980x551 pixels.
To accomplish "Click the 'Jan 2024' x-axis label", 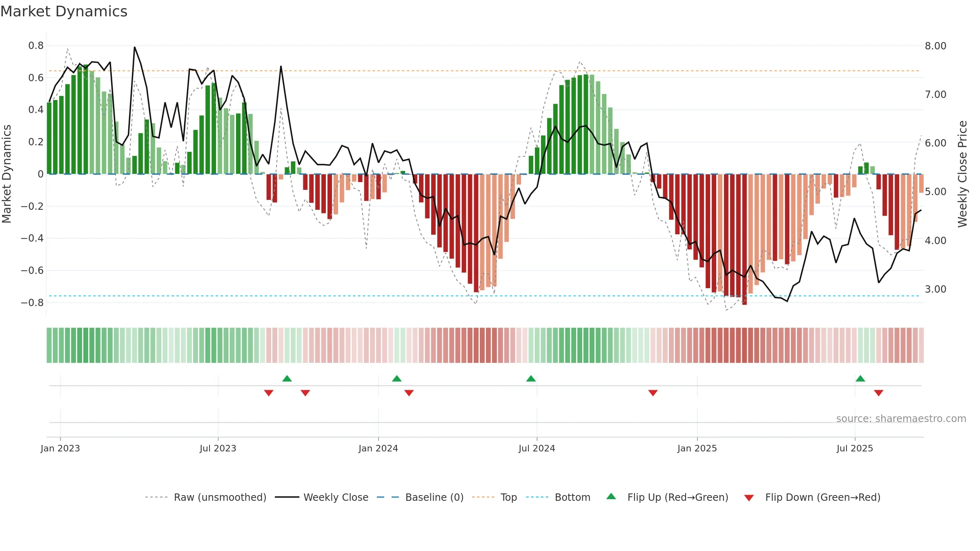I will pos(379,448).
